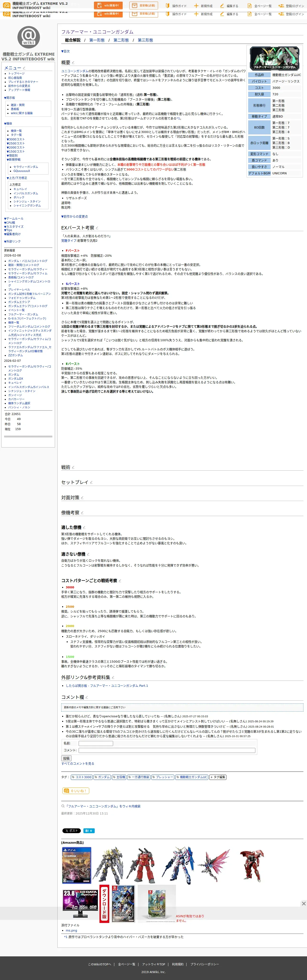
Task: Click the Full Armor Unicorn Gundam portrait image
Action: pyautogui.click(x=274, y=58)
